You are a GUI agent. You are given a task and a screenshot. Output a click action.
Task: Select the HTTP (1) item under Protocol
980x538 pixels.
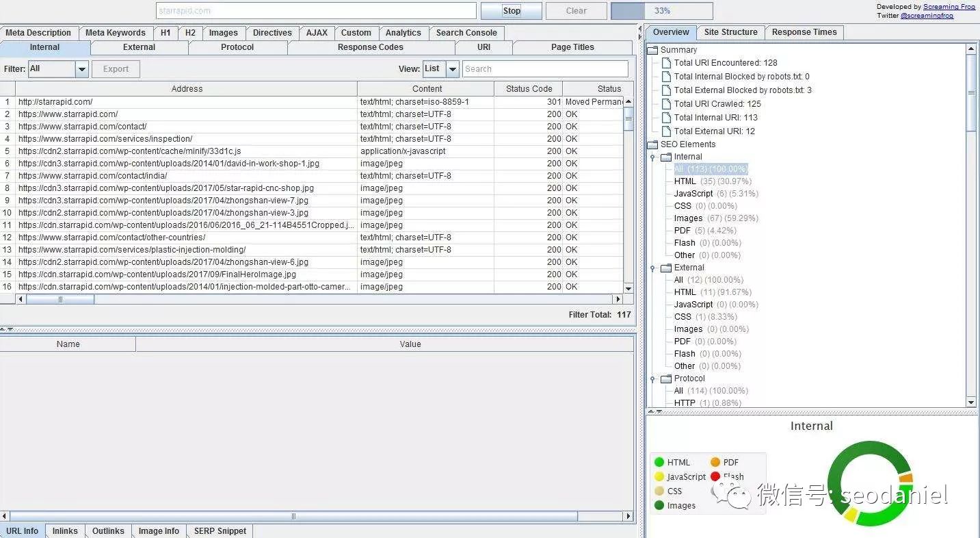click(x=707, y=403)
